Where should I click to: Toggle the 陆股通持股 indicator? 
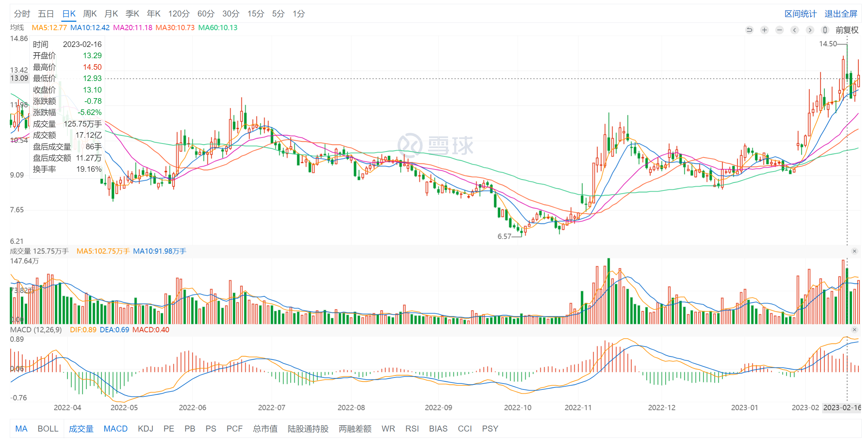[308, 429]
